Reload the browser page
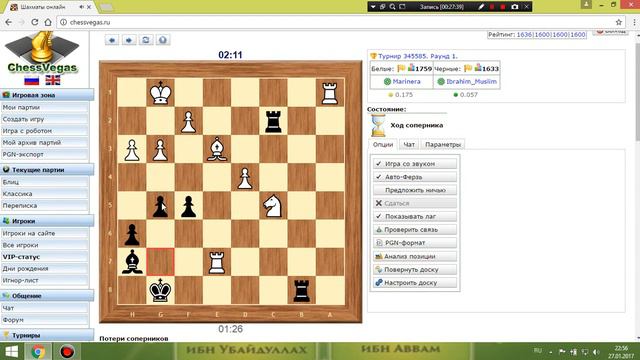 pyautogui.click(x=35, y=22)
